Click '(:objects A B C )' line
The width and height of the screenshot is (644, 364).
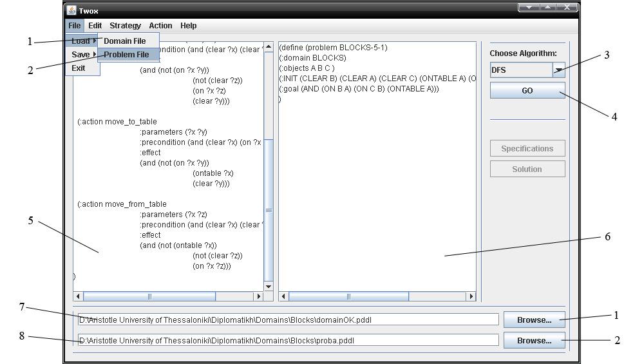[307, 68]
